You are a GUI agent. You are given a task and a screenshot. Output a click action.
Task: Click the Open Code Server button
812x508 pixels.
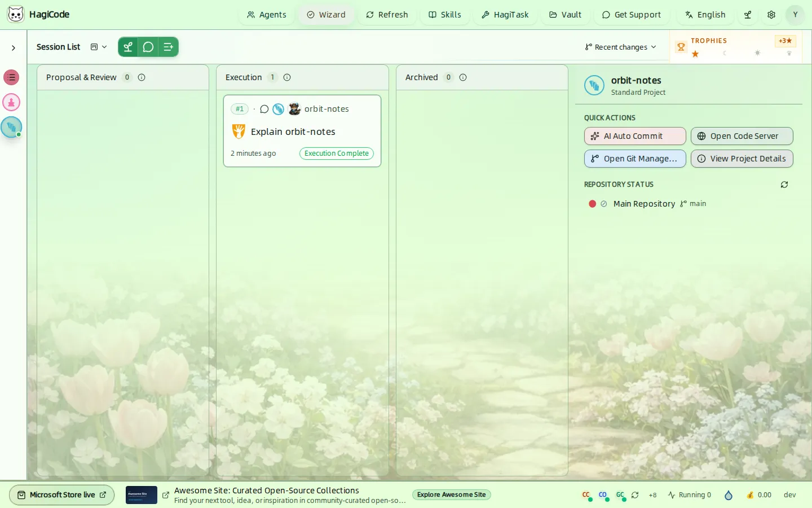742,136
